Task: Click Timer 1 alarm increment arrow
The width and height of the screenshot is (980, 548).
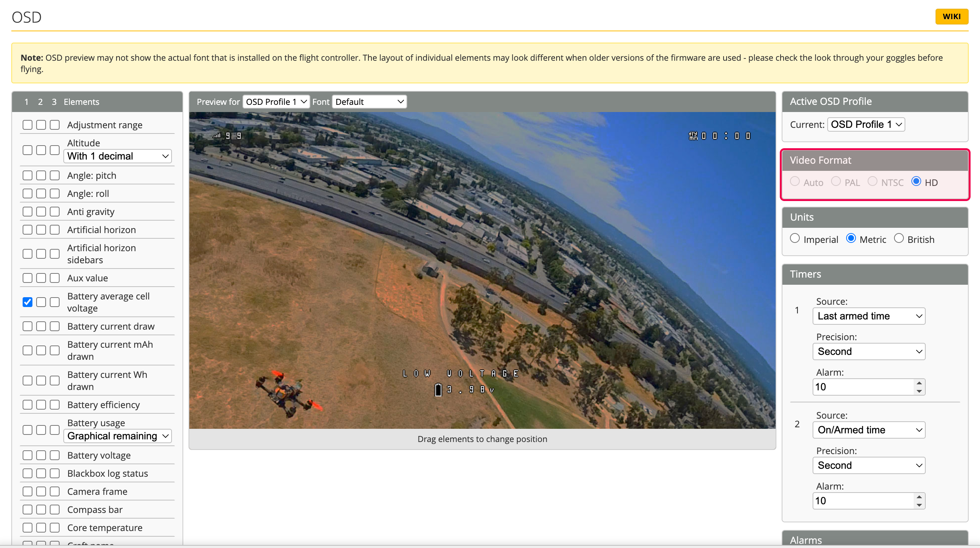Action: (919, 383)
